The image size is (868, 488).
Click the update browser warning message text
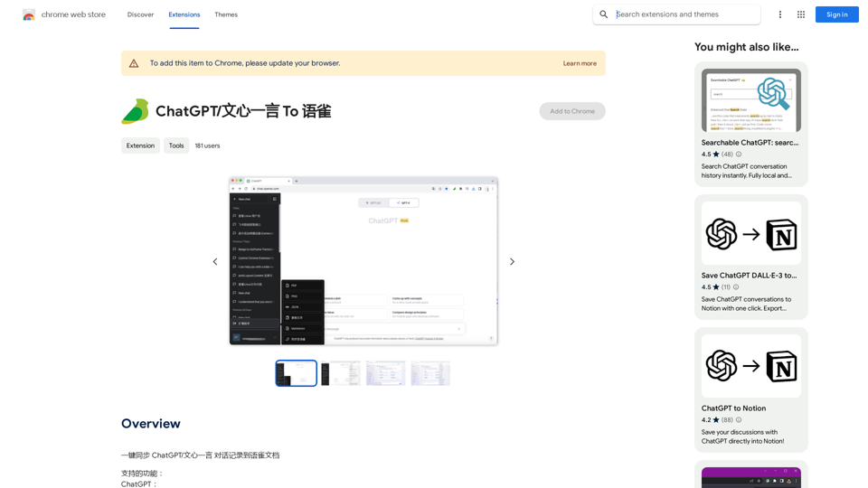click(x=245, y=63)
